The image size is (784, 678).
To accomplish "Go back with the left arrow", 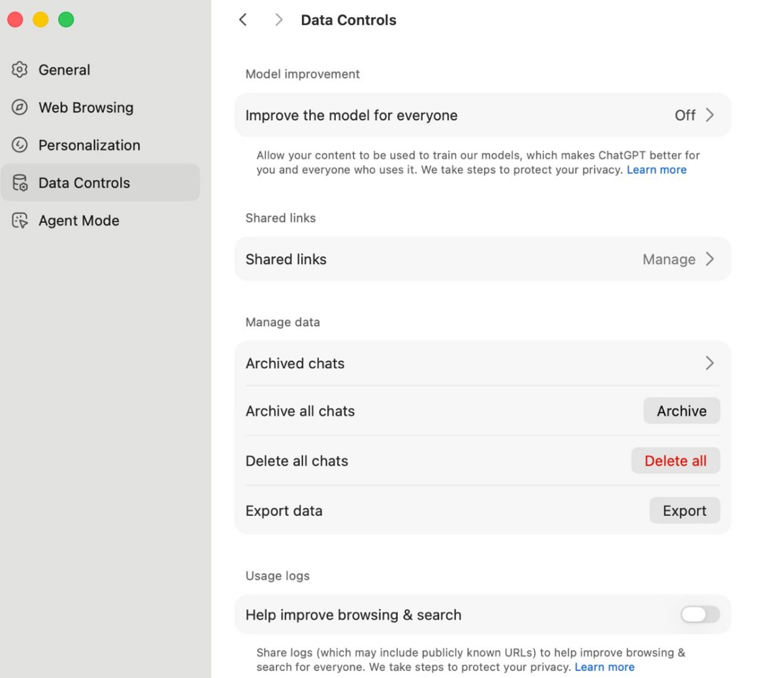I will point(243,20).
